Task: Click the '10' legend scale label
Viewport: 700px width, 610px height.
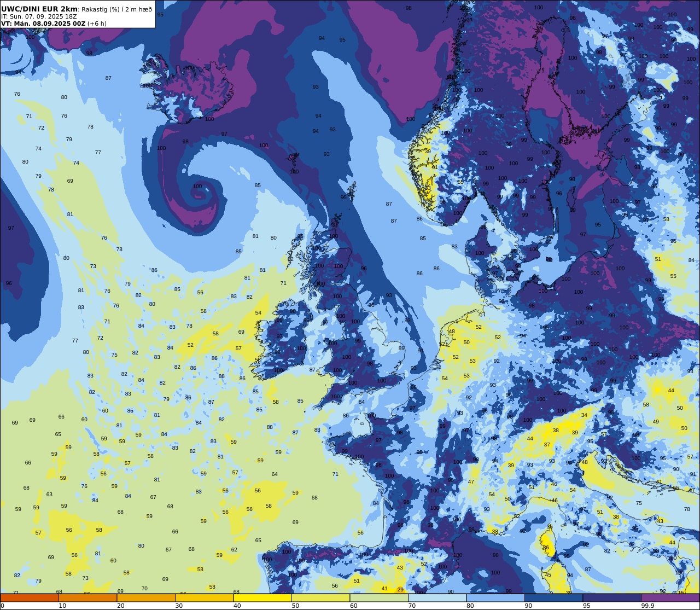Action: [x=62, y=606]
